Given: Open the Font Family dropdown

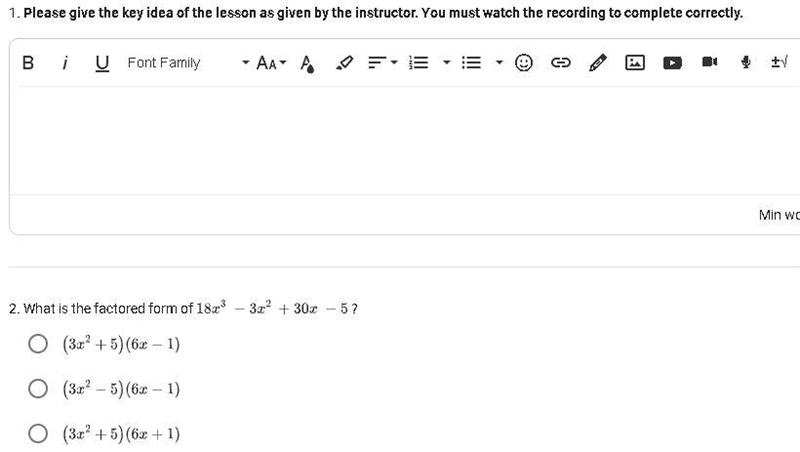Looking at the screenshot, I should 188,63.
